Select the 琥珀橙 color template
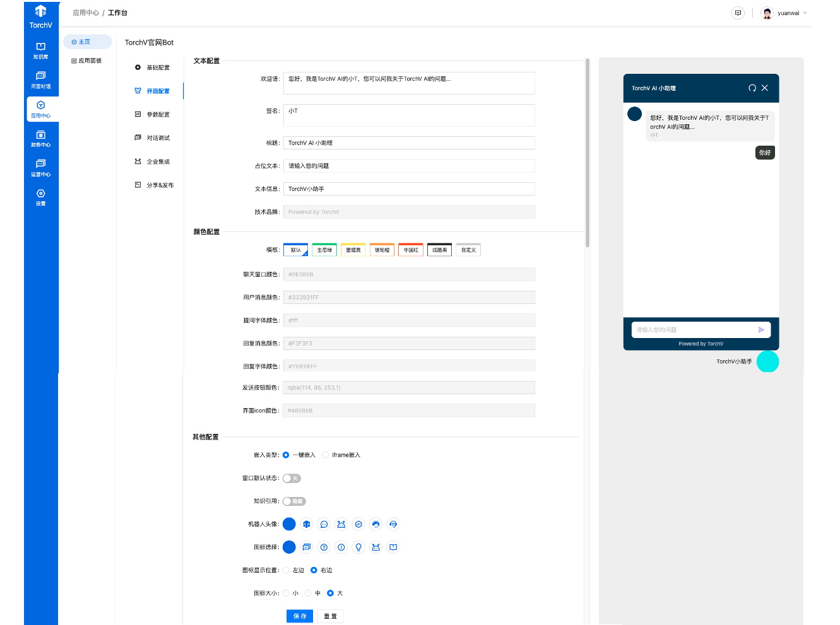 [x=382, y=250]
